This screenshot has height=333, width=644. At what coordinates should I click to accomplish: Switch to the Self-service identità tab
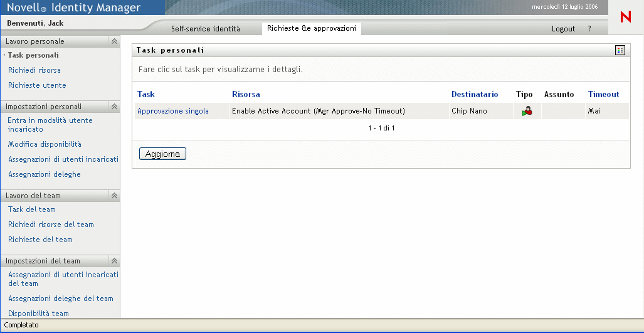coord(205,29)
